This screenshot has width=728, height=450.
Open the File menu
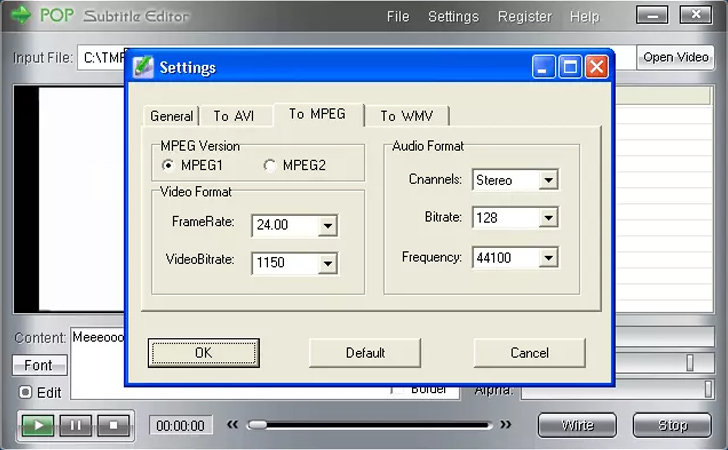point(398,17)
